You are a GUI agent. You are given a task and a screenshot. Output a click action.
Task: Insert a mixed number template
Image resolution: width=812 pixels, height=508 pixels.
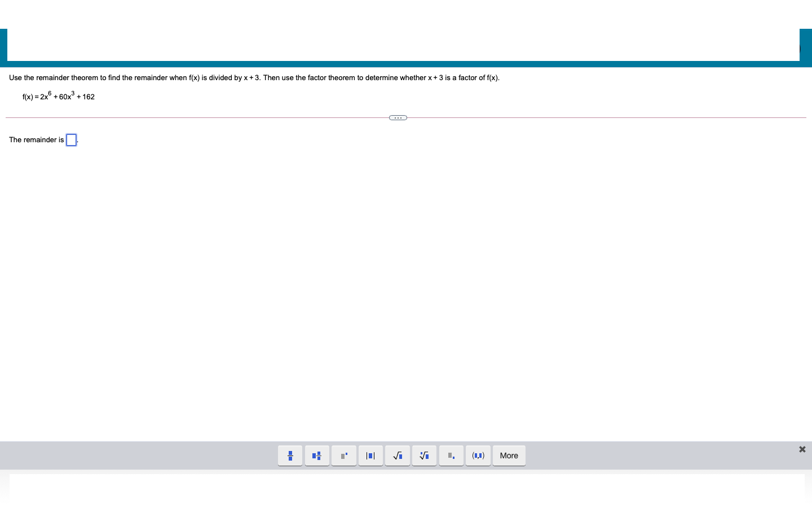click(317, 456)
